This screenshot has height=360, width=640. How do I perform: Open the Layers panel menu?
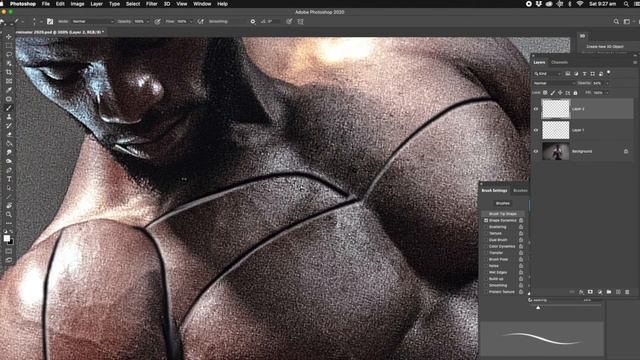point(635,62)
